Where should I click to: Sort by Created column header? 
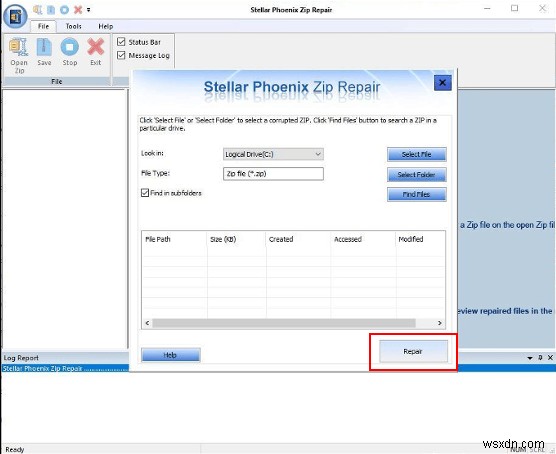pos(298,239)
